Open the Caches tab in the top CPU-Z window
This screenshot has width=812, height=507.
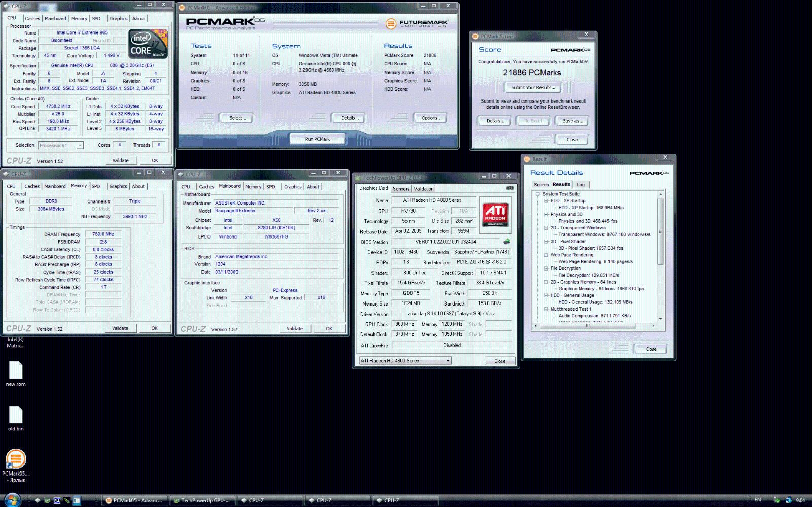32,19
